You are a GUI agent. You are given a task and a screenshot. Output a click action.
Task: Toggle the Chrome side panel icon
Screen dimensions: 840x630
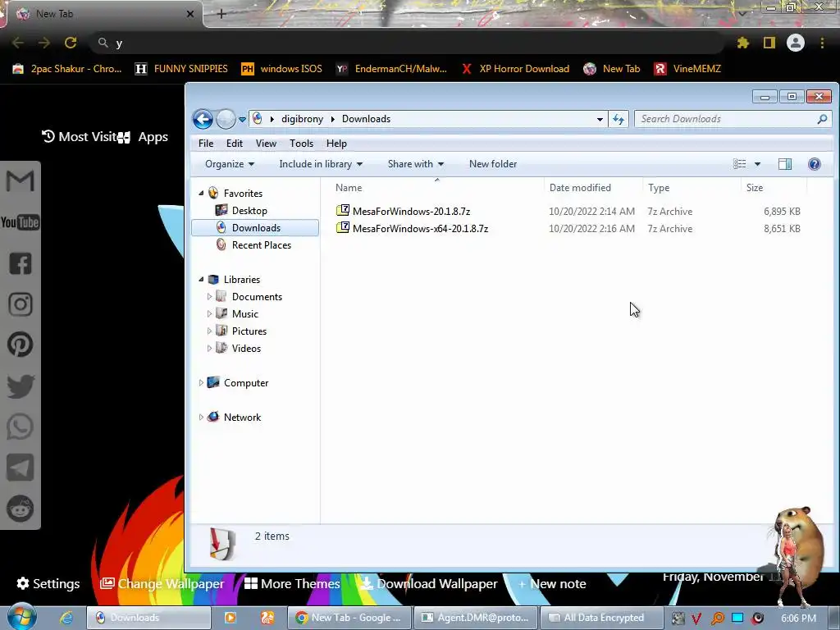[769, 43]
